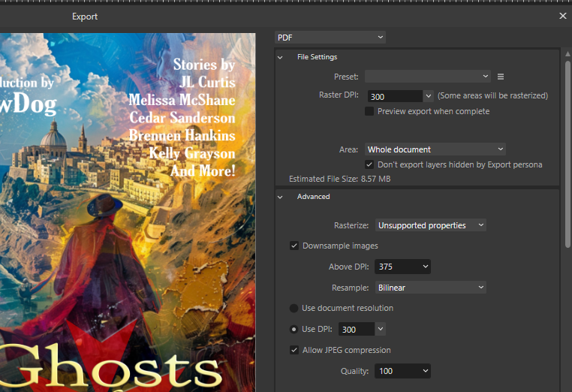Open the Resample Bilinear dropdown

[430, 287]
